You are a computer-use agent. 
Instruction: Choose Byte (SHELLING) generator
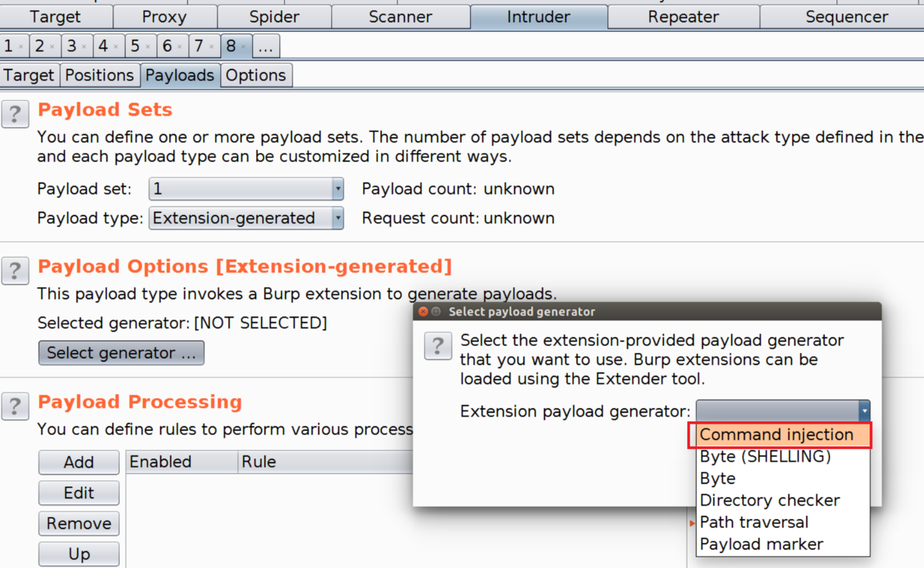(783, 456)
